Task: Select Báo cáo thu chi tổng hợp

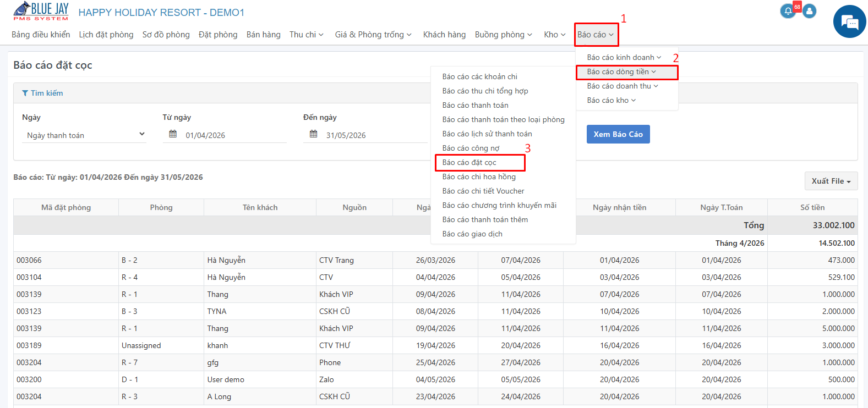Action: (485, 91)
